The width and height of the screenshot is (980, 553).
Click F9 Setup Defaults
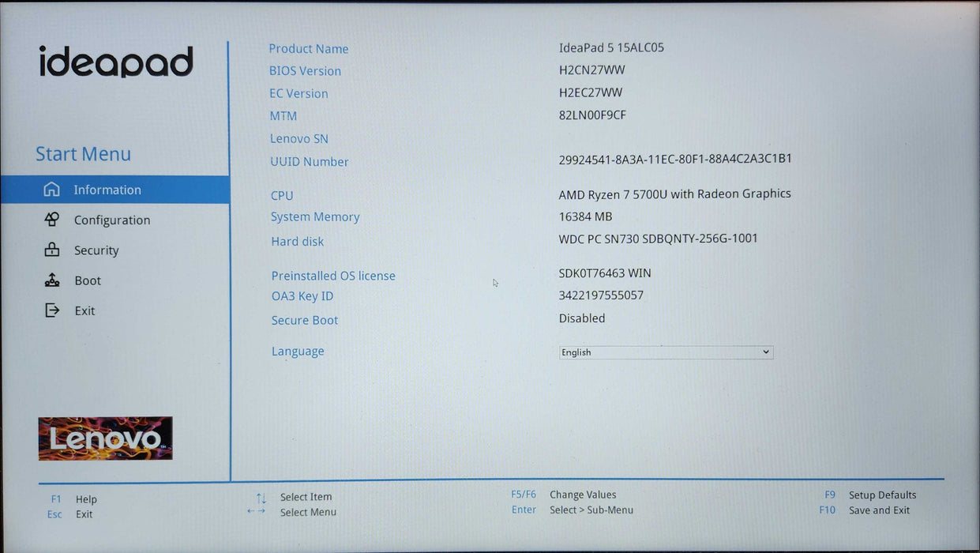click(870, 495)
